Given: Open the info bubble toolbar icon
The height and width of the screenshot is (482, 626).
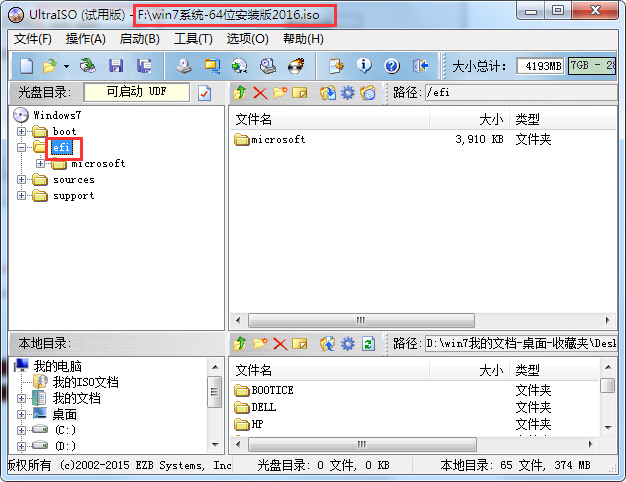Looking at the screenshot, I should (364, 66).
